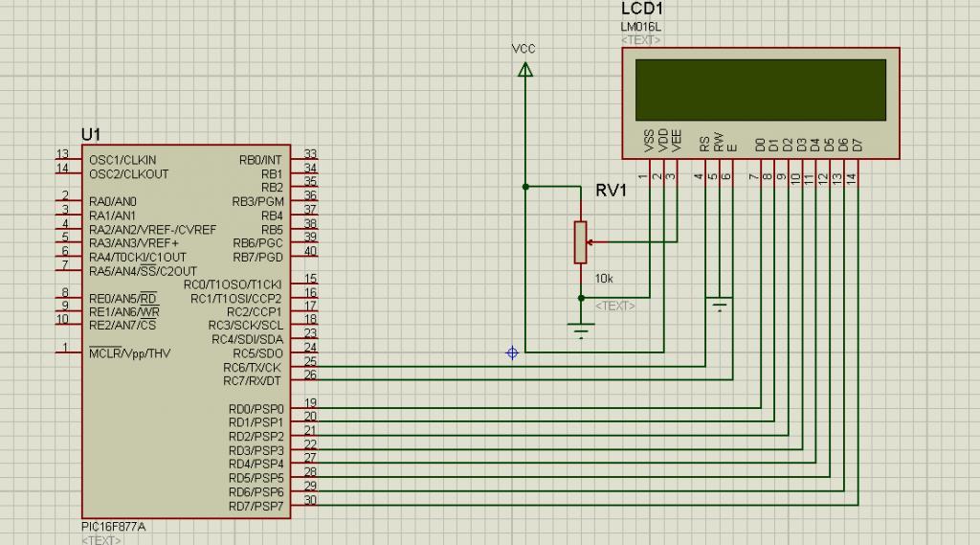980x545 pixels.
Task: Click the PIC16F877A part name label
Action: (x=113, y=527)
